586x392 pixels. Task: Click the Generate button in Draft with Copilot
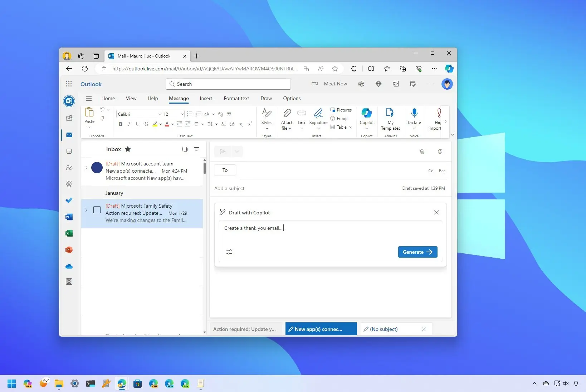pyautogui.click(x=417, y=252)
